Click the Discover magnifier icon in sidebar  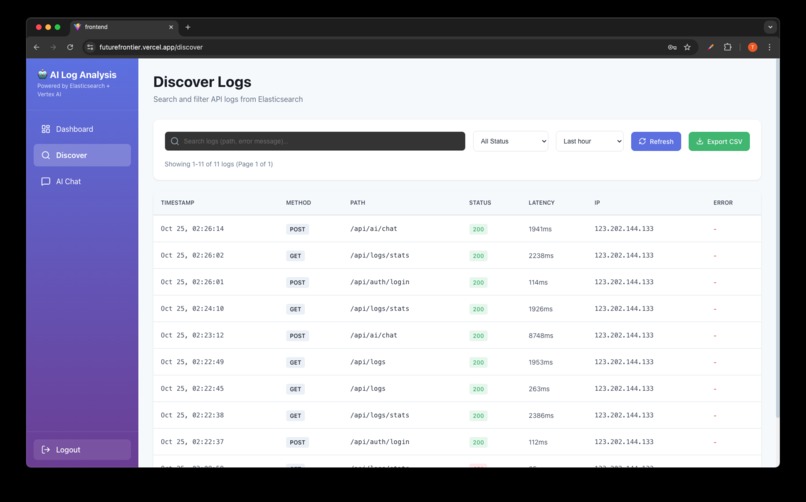tap(46, 155)
